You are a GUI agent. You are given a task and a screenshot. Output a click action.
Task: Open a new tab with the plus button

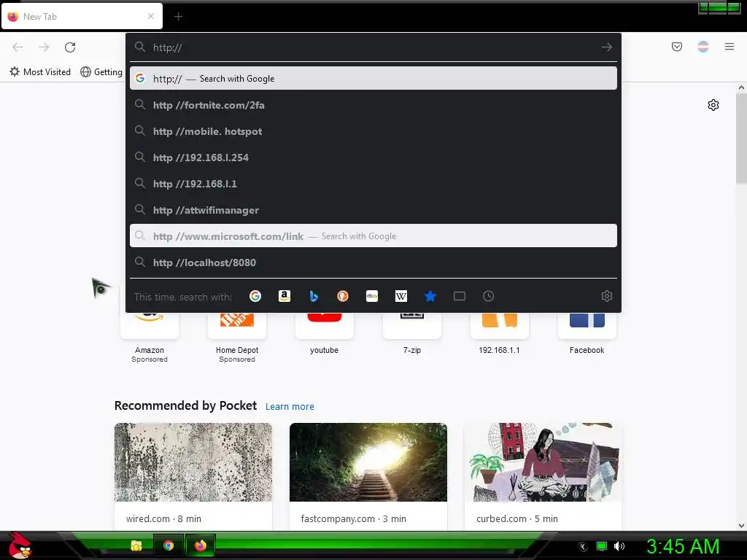(x=178, y=17)
